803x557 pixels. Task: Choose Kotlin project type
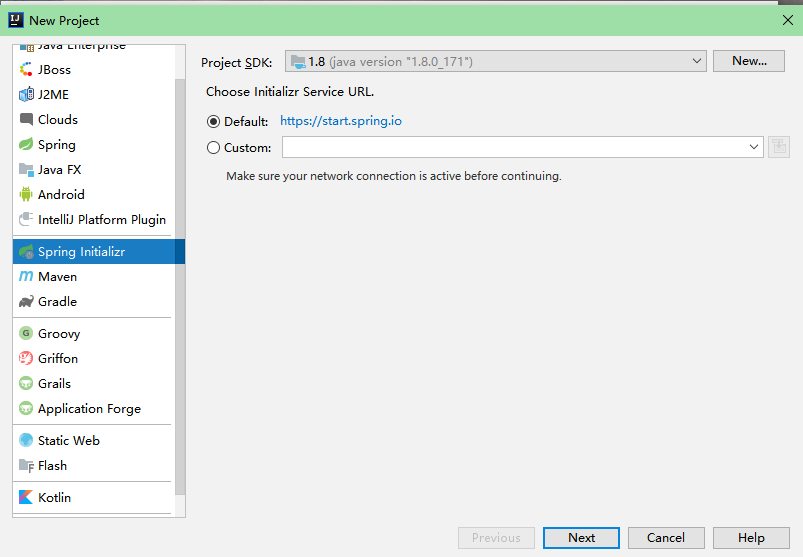coord(94,497)
